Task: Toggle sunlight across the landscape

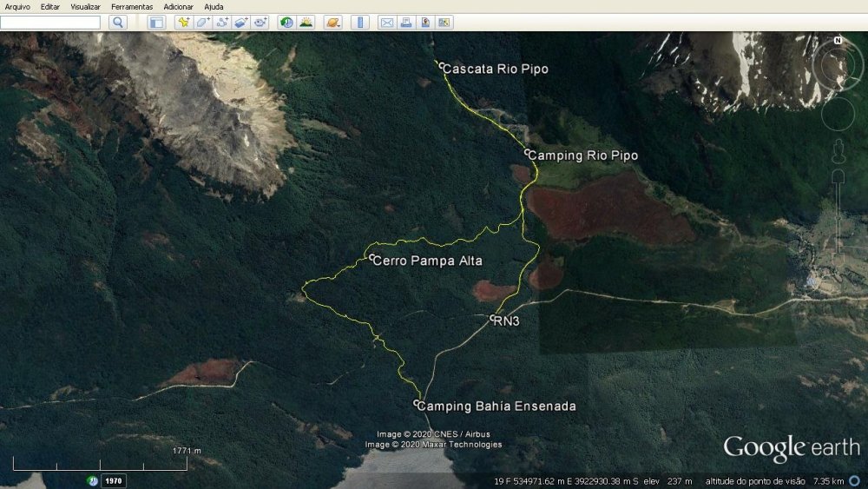Action: point(306,23)
